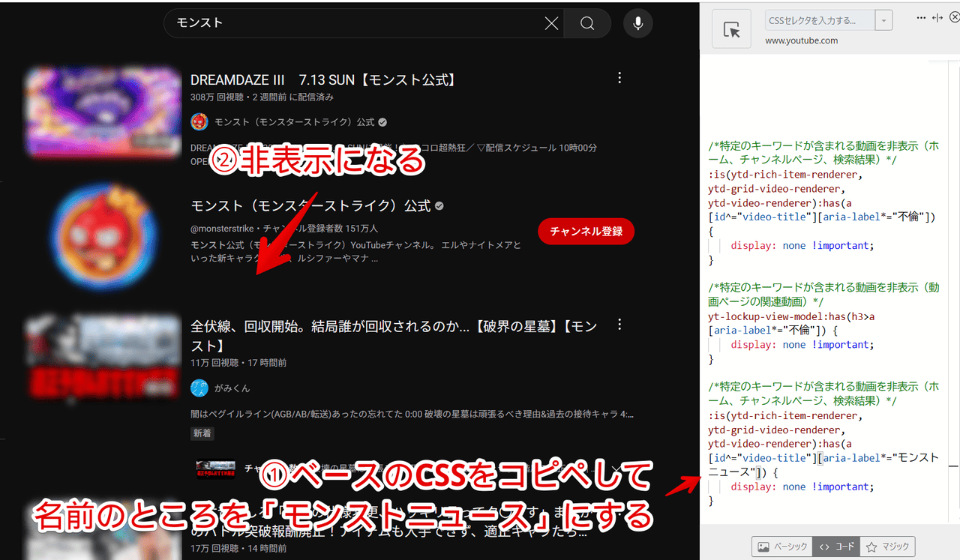Click the 新着 badge under がみくん video
The height and width of the screenshot is (560, 960).
coord(202,433)
